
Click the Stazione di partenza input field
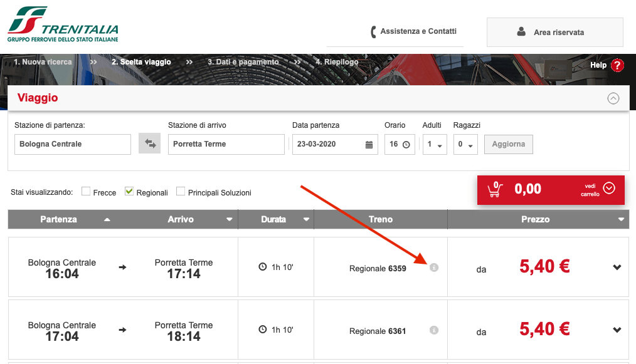click(73, 144)
